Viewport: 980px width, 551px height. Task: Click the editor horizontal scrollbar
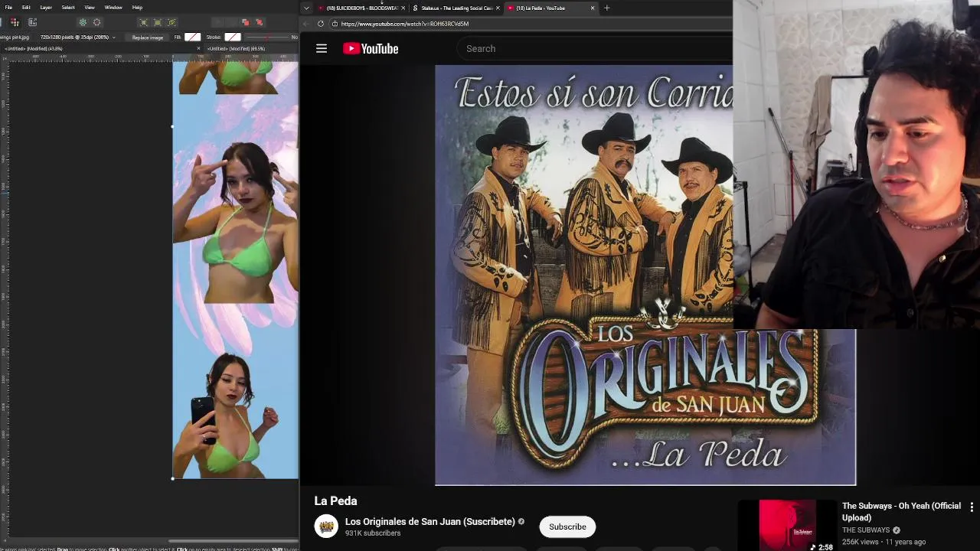[234, 542]
